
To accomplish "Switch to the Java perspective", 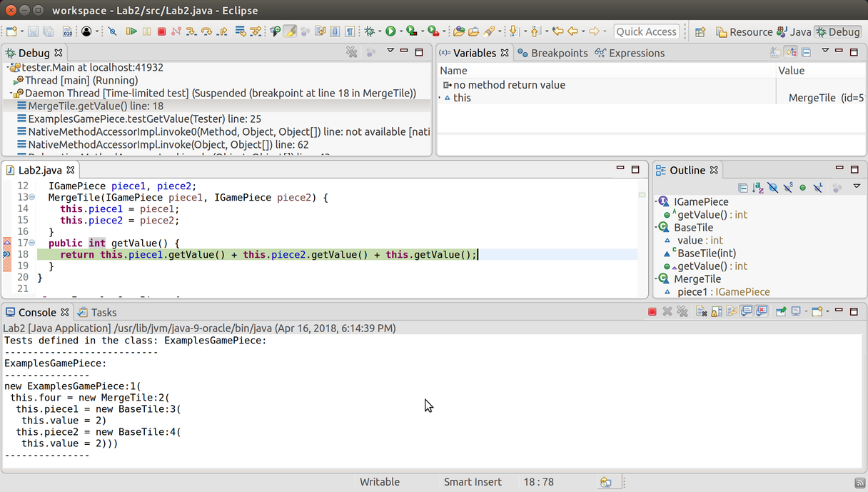I will 794,32.
